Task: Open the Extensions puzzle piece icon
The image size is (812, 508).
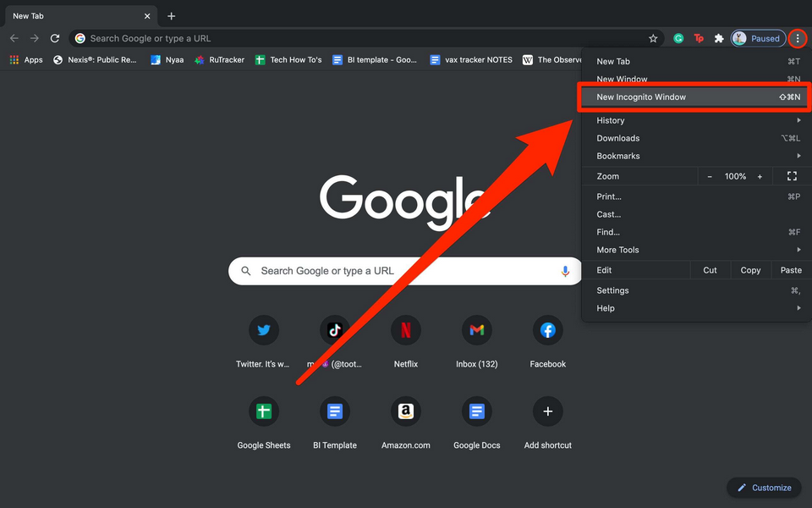Action: click(719, 38)
